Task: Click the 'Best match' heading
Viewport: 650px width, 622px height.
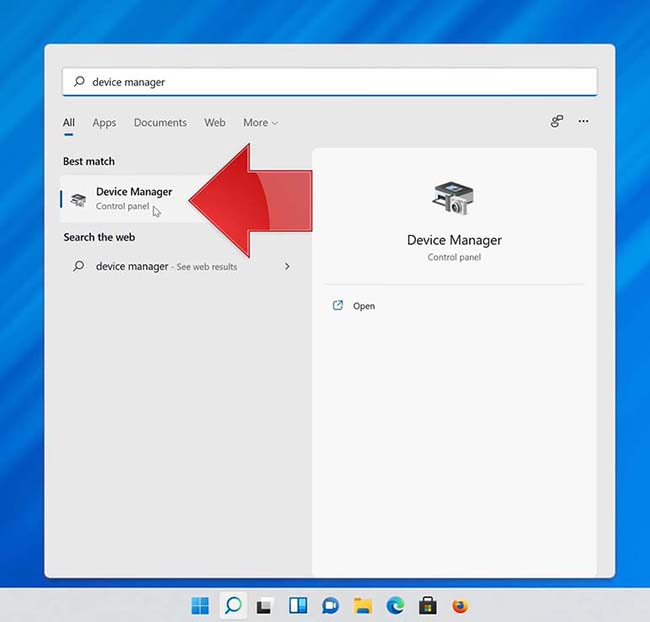Action: click(x=89, y=161)
